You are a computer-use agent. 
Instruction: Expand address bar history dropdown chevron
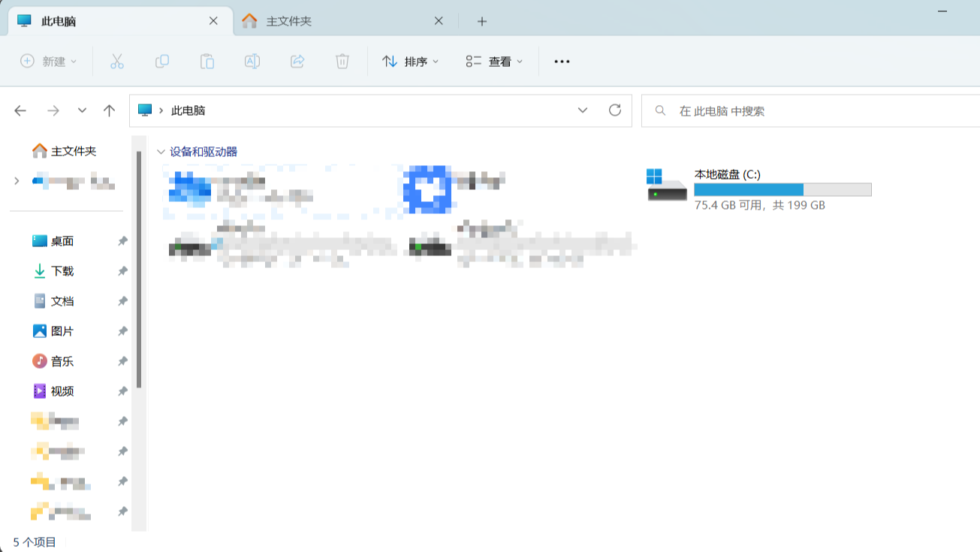pyautogui.click(x=583, y=110)
